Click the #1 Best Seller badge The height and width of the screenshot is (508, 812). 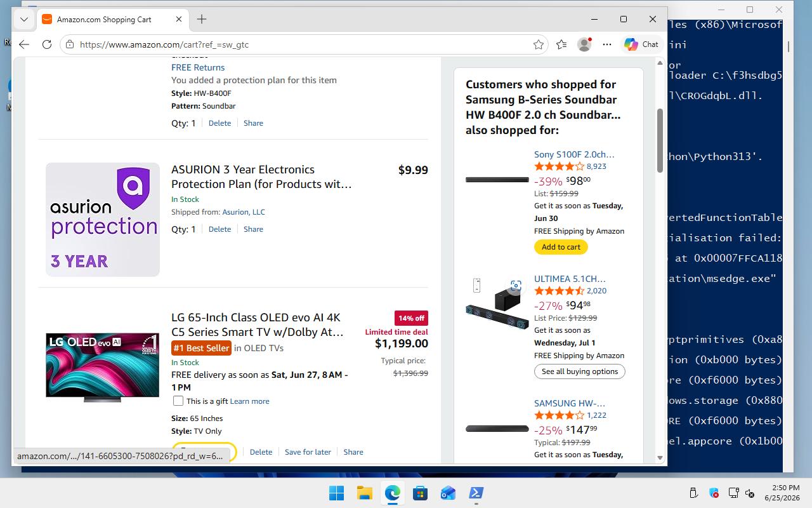tap(201, 348)
